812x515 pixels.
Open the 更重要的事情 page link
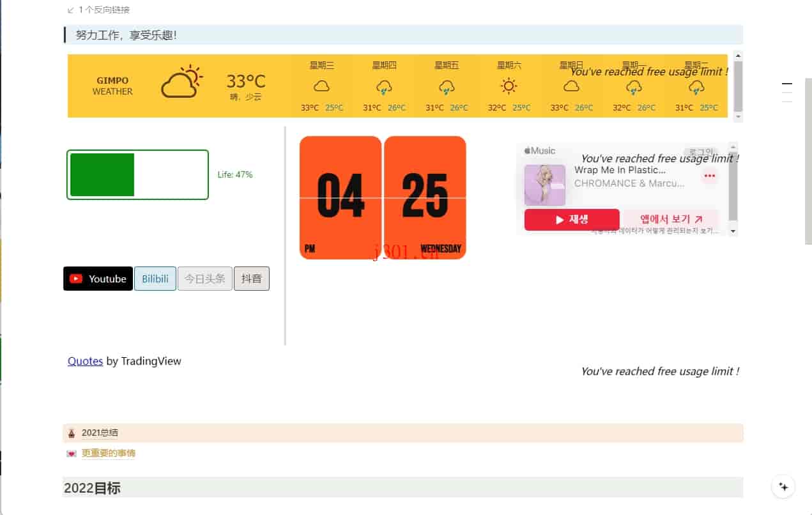point(109,454)
